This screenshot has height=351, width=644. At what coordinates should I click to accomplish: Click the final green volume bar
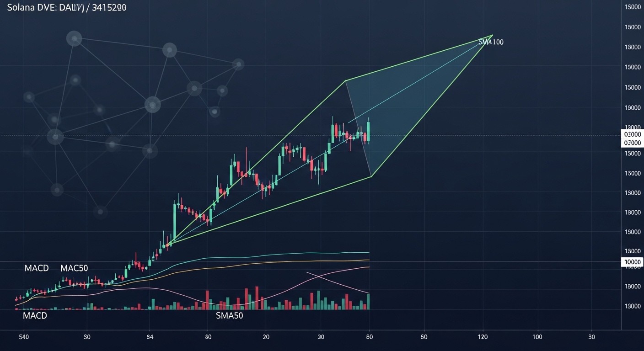click(368, 302)
